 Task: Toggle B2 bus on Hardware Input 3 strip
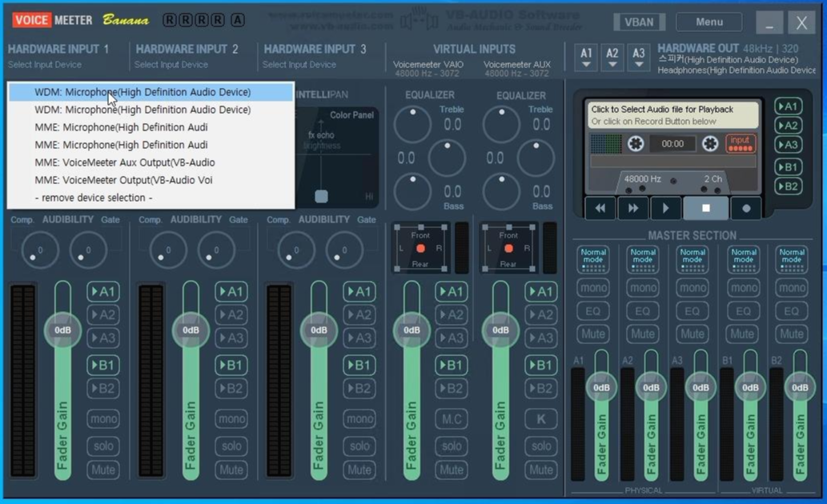(359, 389)
